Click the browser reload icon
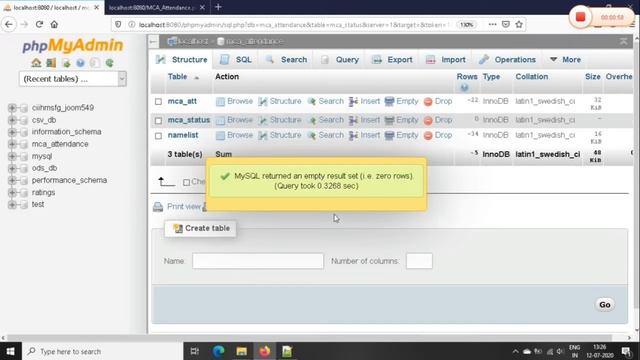The height and width of the screenshot is (360, 640). pyautogui.click(x=39, y=24)
